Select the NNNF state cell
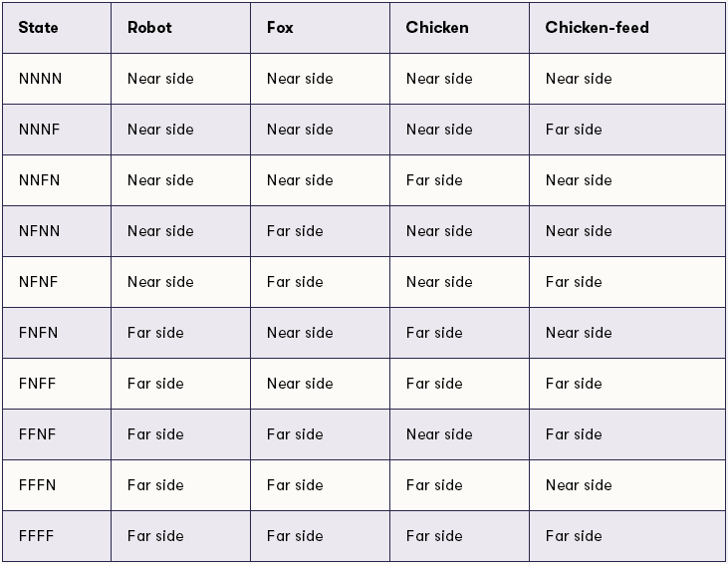 (x=57, y=130)
